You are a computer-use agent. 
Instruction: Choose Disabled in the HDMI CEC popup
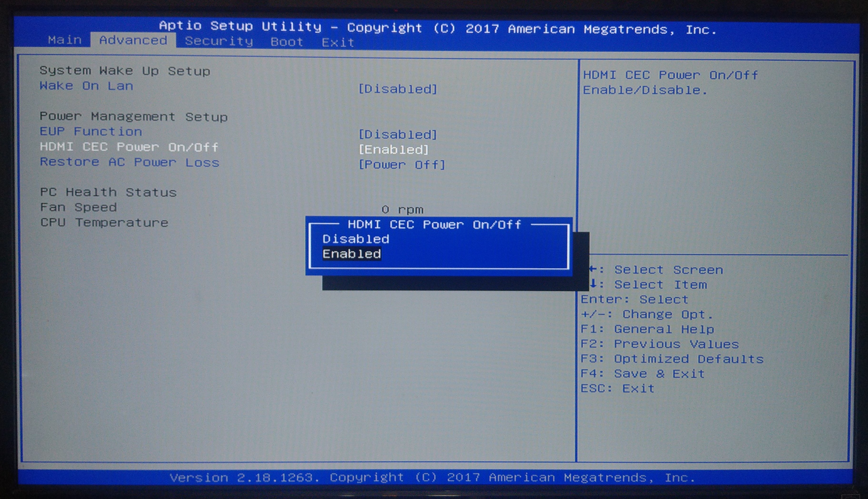click(356, 239)
